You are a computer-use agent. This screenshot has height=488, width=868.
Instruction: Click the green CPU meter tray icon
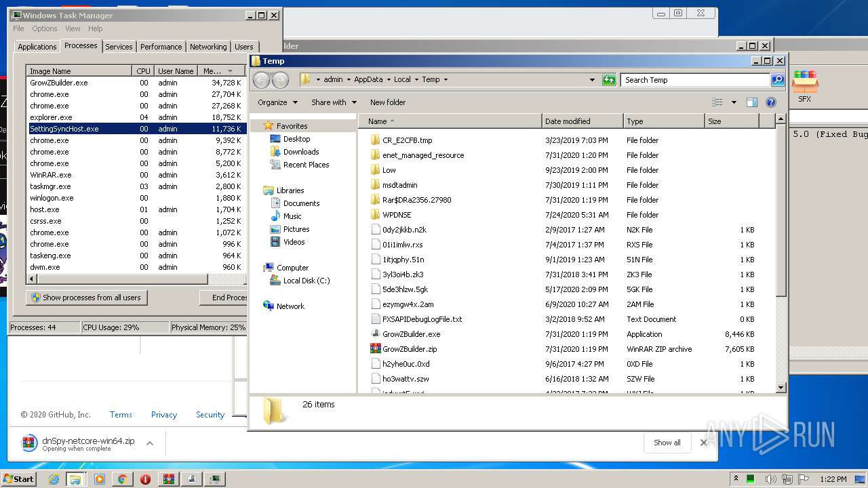751,479
